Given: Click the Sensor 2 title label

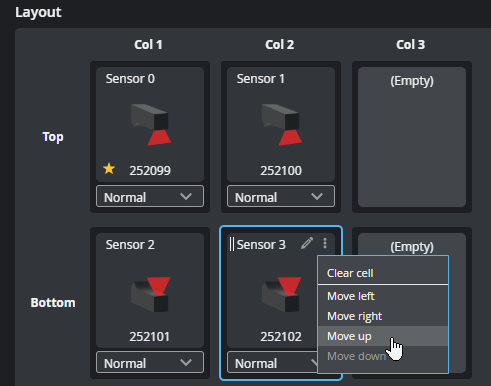Looking at the screenshot, I should pos(130,245).
